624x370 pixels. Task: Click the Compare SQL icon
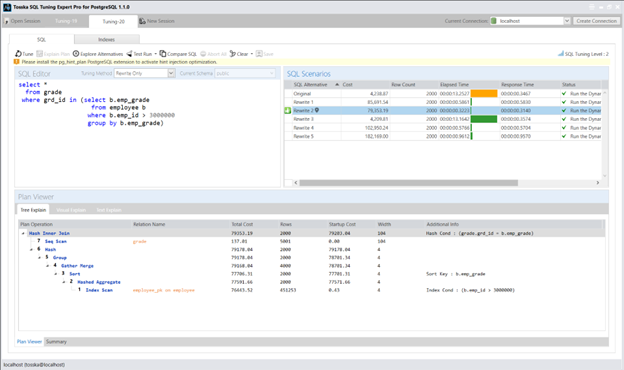tap(163, 53)
